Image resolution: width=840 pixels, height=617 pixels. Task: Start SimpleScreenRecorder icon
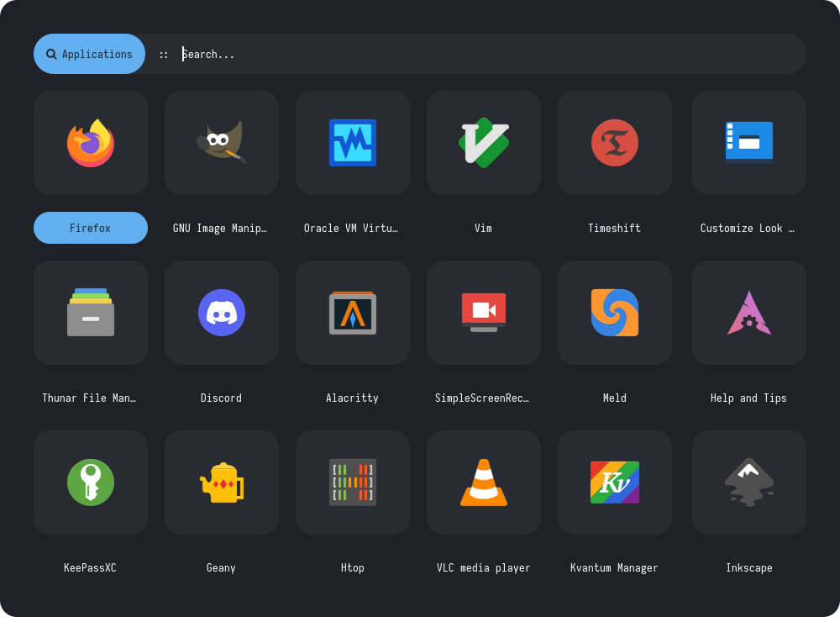(484, 313)
